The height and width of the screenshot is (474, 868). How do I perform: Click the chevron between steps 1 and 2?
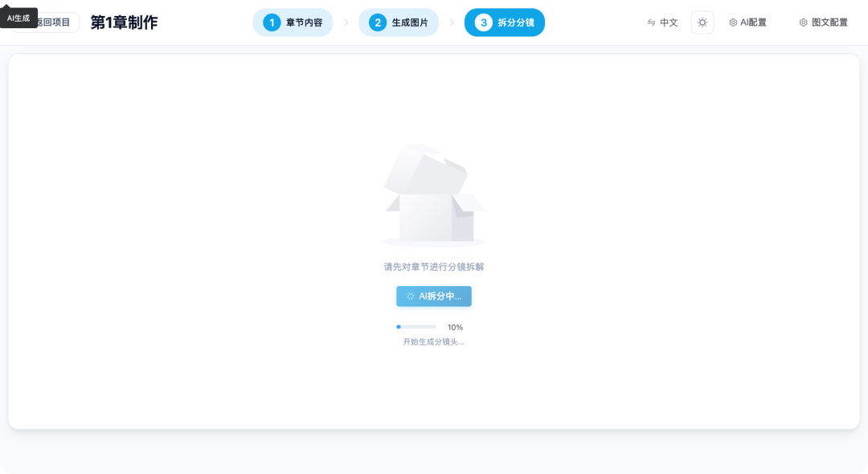coord(346,22)
